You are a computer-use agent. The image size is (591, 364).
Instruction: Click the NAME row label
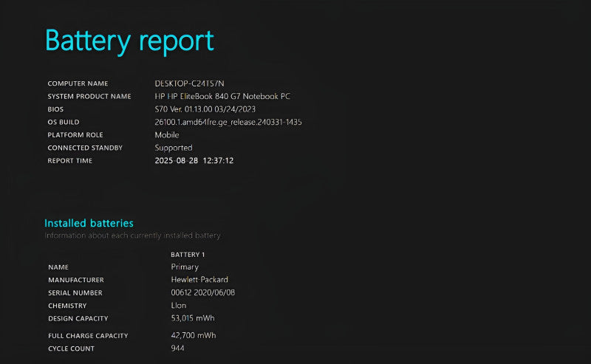(58, 267)
